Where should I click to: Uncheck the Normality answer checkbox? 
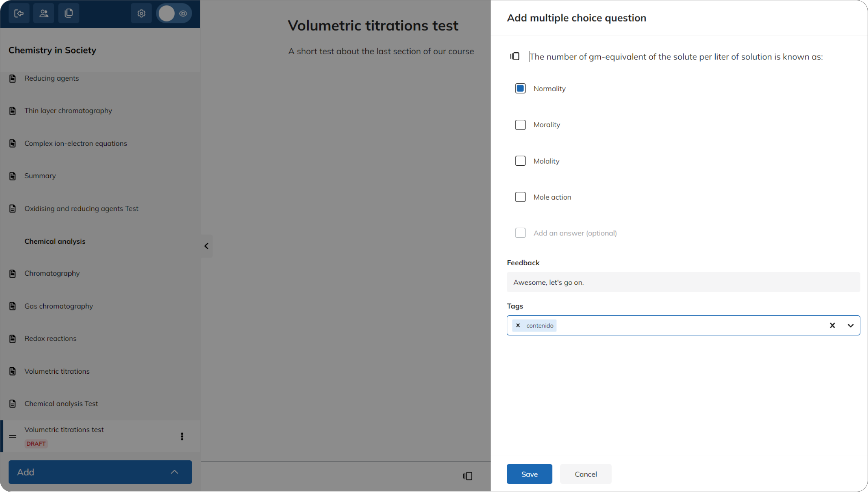(520, 89)
